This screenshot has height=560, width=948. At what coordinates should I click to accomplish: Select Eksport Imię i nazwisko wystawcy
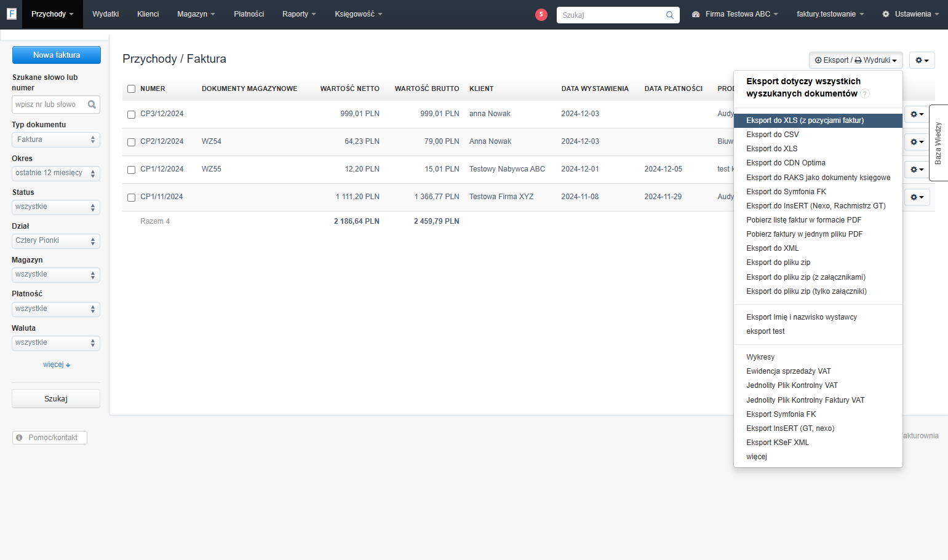(x=818, y=317)
